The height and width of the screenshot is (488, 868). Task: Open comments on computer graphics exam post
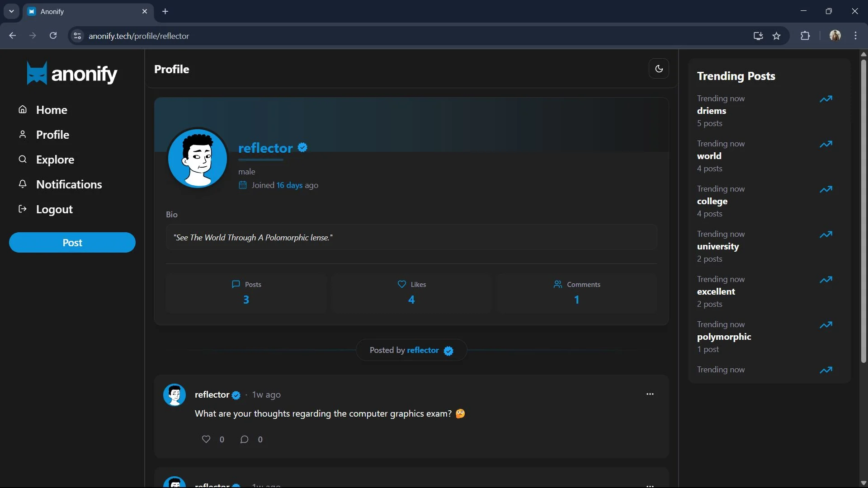245,439
